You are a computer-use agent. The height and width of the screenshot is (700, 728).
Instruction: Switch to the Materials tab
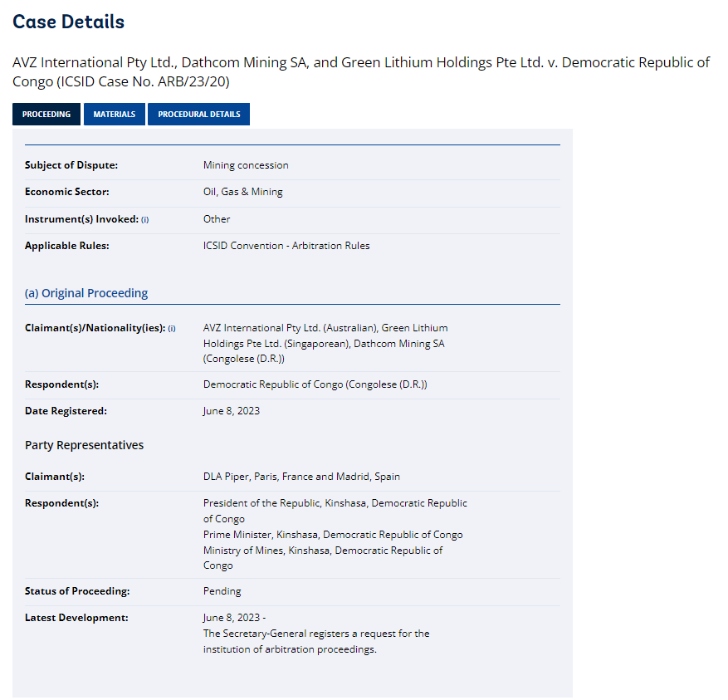[115, 115]
